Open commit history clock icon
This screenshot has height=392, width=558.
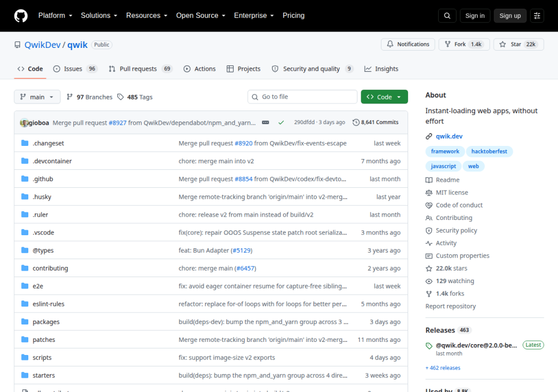[356, 122]
